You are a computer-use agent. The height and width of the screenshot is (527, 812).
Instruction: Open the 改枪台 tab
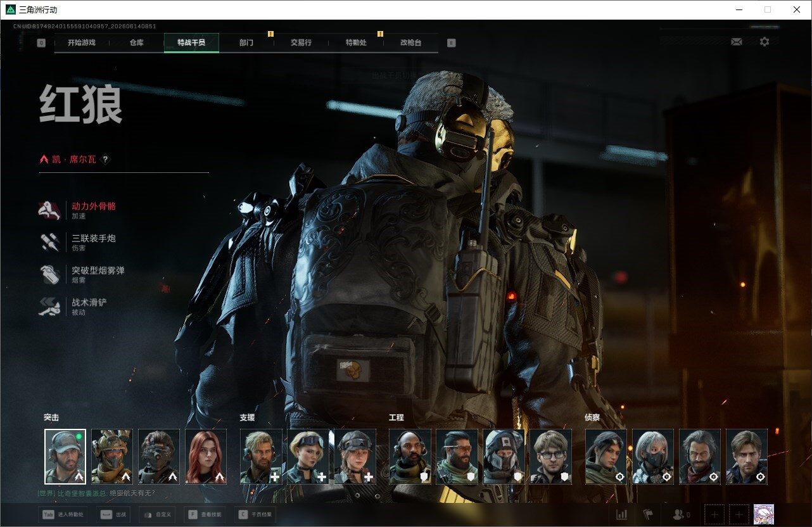(410, 43)
